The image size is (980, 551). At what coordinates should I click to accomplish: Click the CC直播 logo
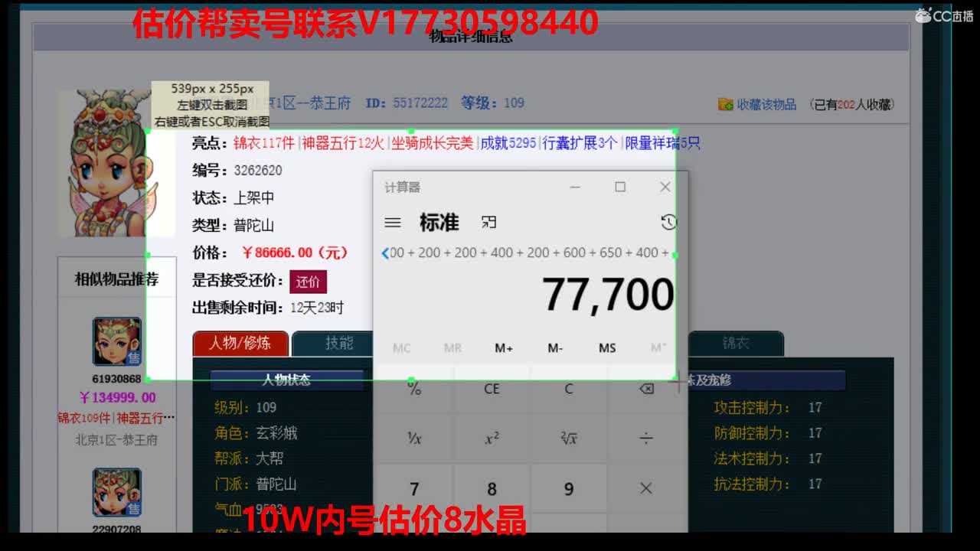point(945,15)
